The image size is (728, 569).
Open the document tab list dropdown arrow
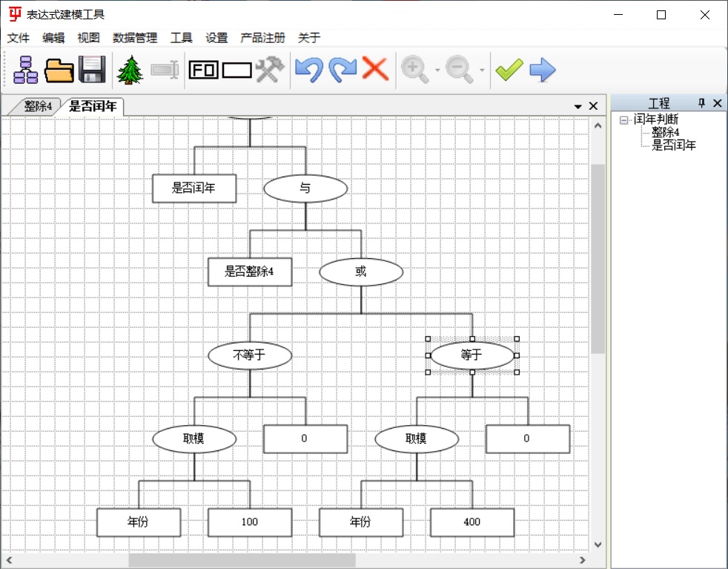[578, 107]
